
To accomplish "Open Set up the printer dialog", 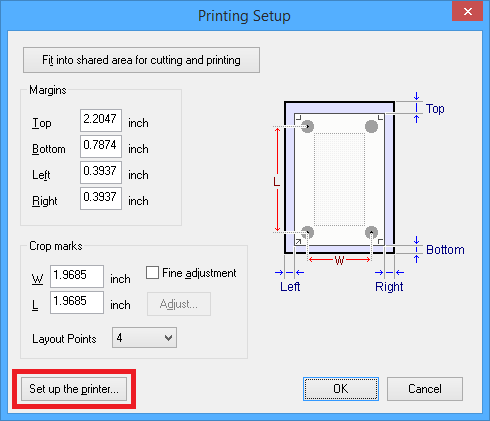I will click(x=74, y=389).
